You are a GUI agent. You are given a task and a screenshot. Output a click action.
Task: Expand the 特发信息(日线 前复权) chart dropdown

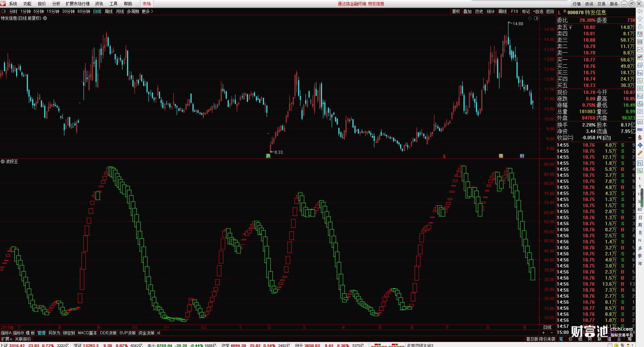click(x=45, y=18)
